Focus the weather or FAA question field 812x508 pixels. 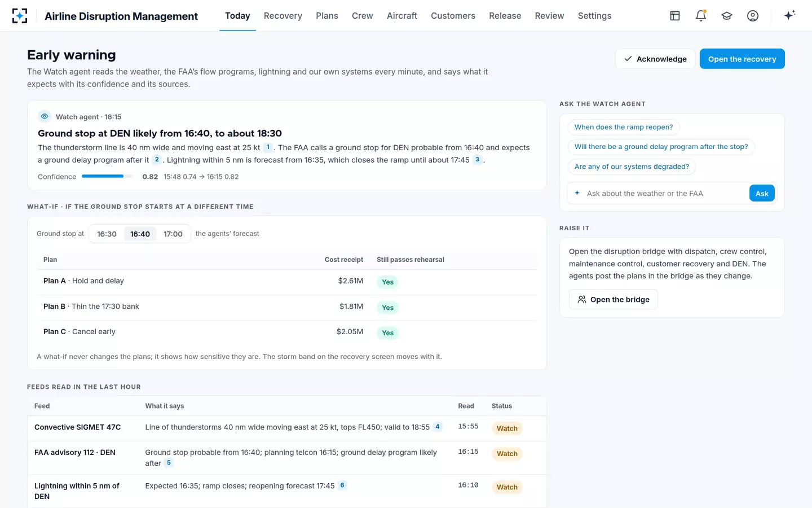[x=665, y=194]
